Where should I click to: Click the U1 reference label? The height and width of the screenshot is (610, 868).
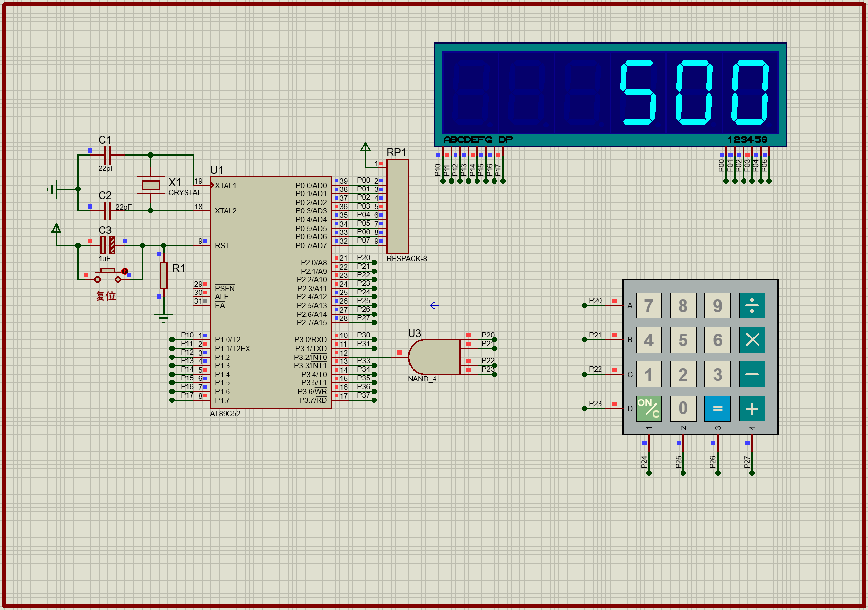click(216, 170)
